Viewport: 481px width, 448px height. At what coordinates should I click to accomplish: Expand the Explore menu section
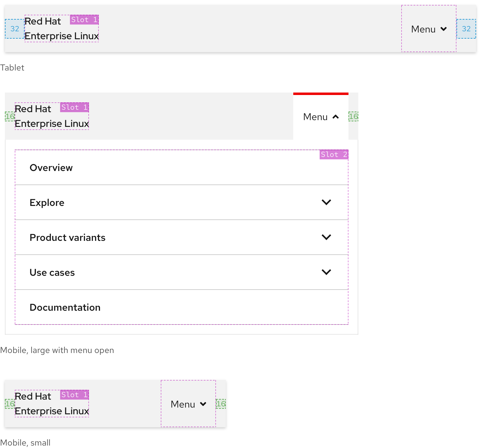[47, 203]
